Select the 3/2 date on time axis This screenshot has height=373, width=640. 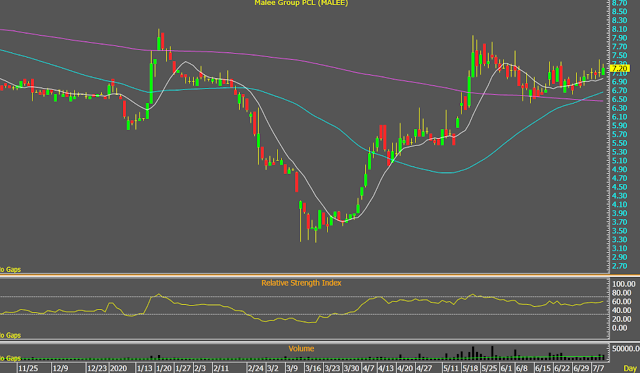point(273,369)
